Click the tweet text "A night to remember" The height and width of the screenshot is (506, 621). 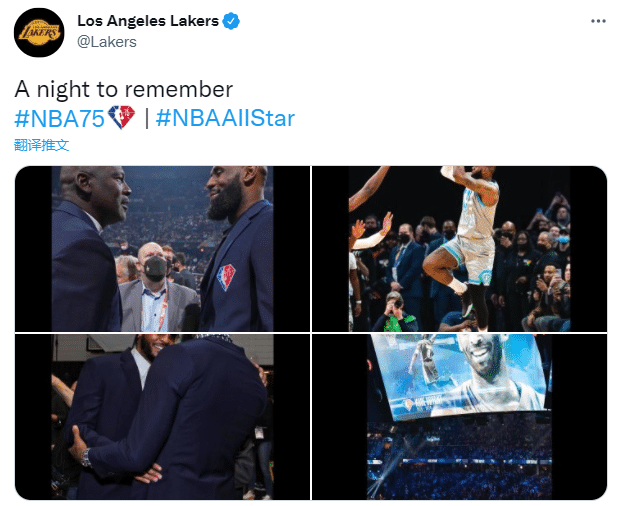pyautogui.click(x=124, y=89)
